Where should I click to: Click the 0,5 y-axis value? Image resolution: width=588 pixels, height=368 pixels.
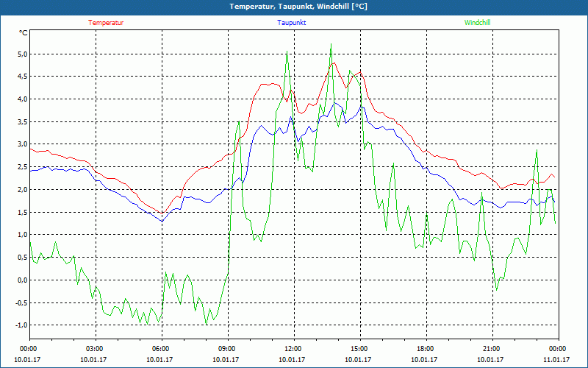click(x=23, y=257)
